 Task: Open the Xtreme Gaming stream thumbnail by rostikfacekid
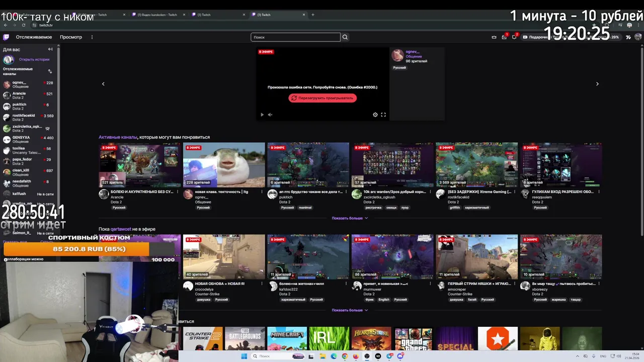[476, 165]
